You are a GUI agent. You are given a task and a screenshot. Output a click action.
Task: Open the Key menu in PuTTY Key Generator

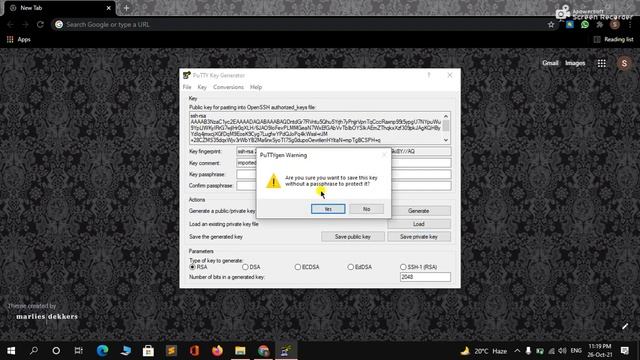click(x=202, y=87)
